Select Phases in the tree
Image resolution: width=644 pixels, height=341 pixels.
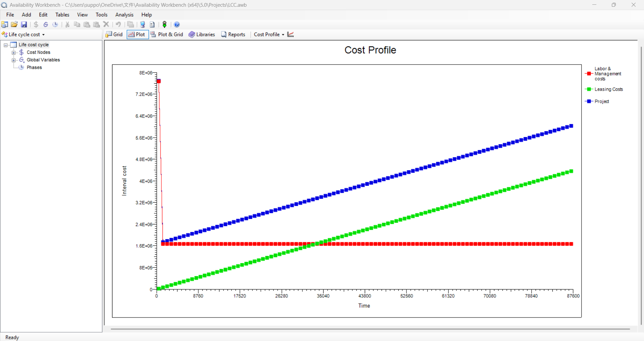click(34, 68)
